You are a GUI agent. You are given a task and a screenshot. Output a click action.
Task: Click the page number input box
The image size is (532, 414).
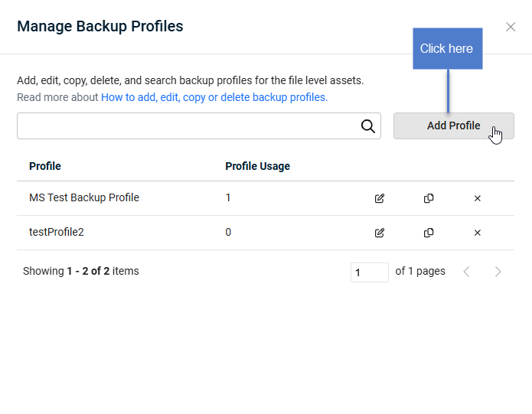tap(370, 272)
